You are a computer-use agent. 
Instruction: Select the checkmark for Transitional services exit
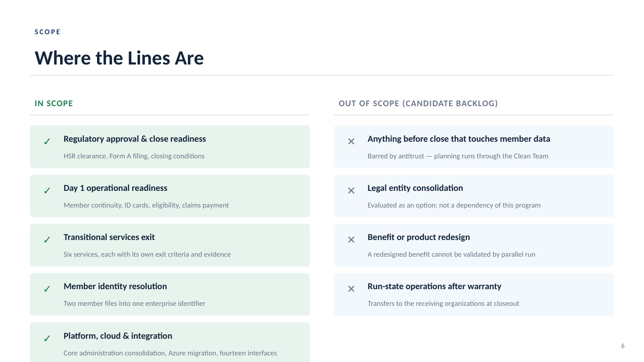(47, 240)
